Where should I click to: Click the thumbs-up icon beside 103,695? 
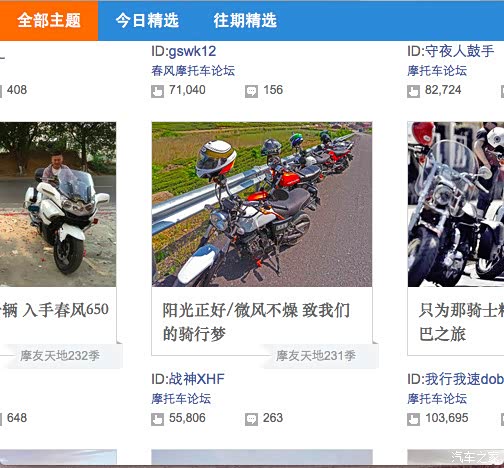tap(413, 419)
